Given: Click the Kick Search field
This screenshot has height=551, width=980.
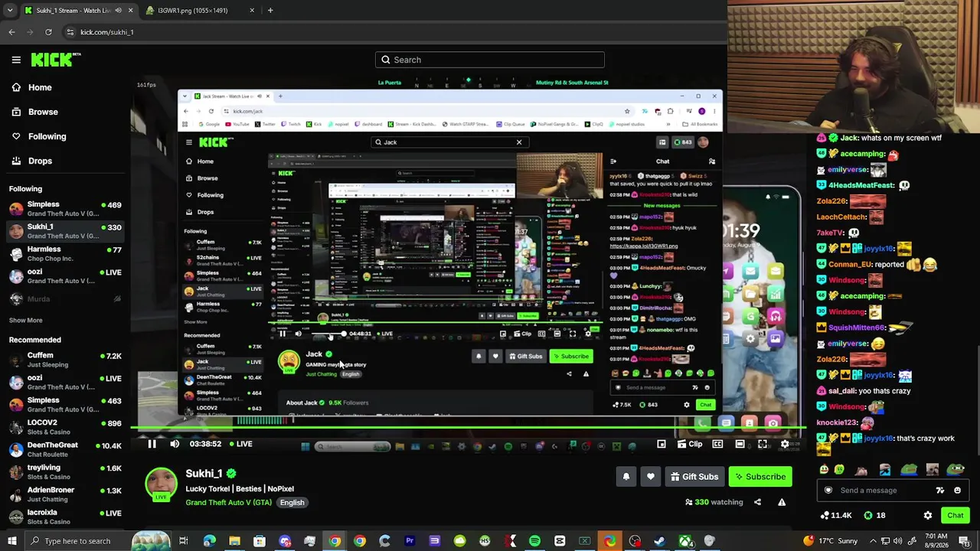Looking at the screenshot, I should coord(490,60).
